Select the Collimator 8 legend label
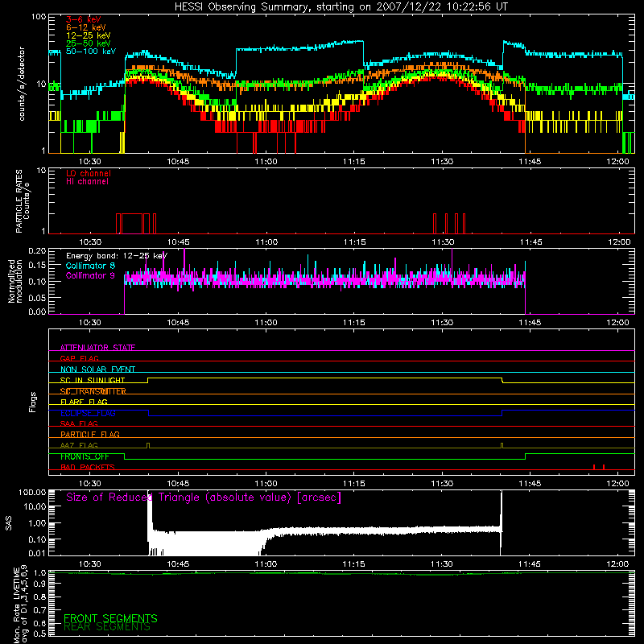The height and width of the screenshot is (644, 644). coord(90,266)
